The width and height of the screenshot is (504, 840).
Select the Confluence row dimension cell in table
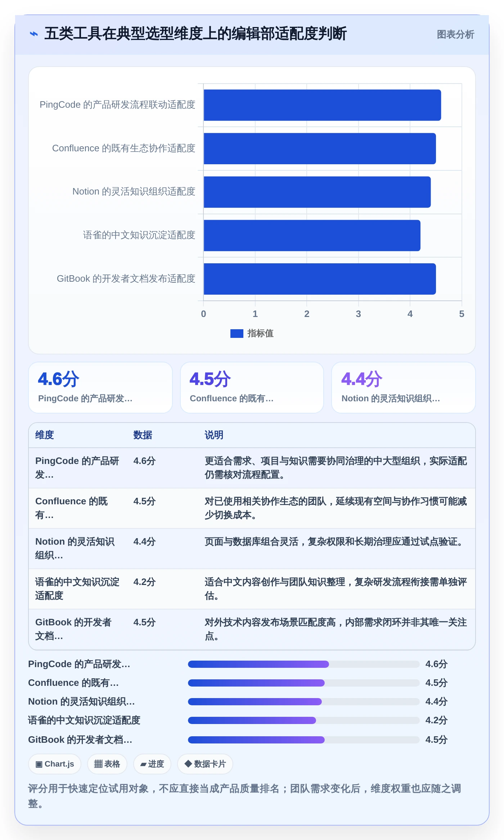[78, 508]
